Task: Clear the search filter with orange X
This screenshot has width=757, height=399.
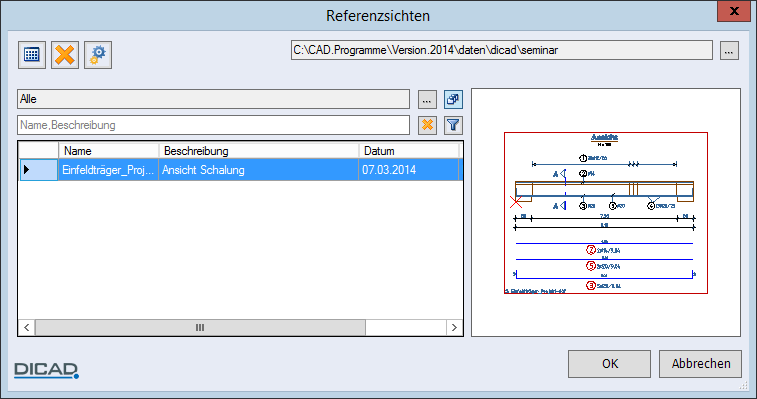Action: 427,125
